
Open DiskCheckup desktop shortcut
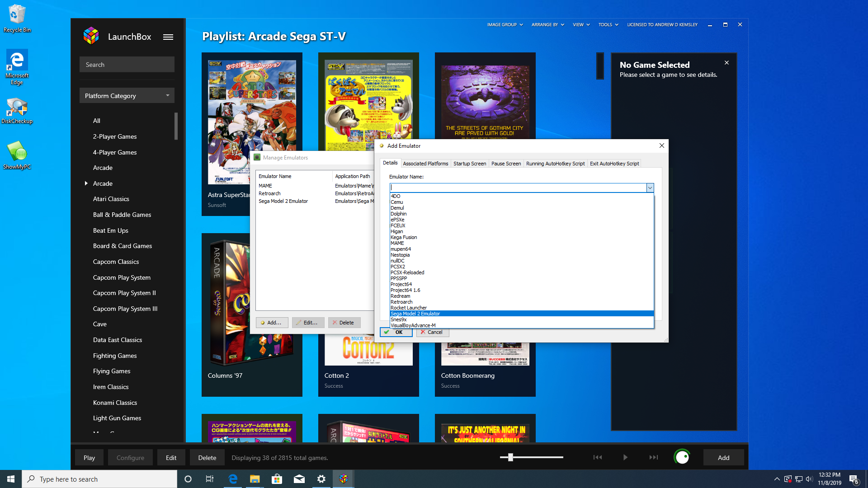[17, 111]
